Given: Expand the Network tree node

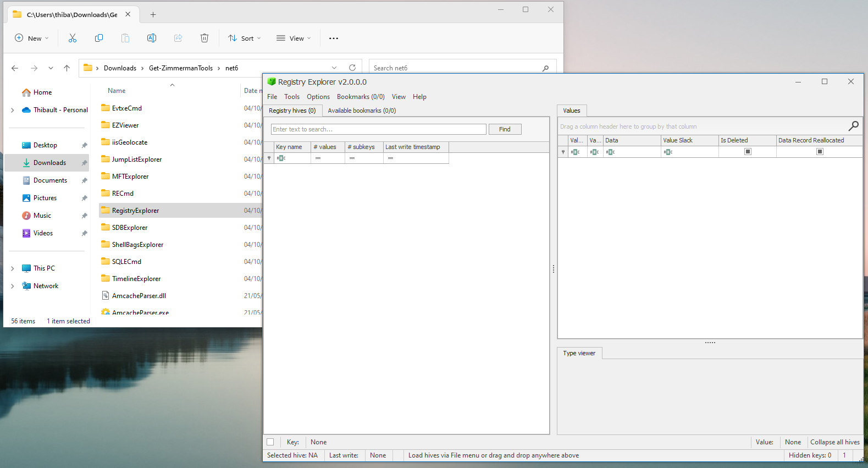Looking at the screenshot, I should 13,286.
